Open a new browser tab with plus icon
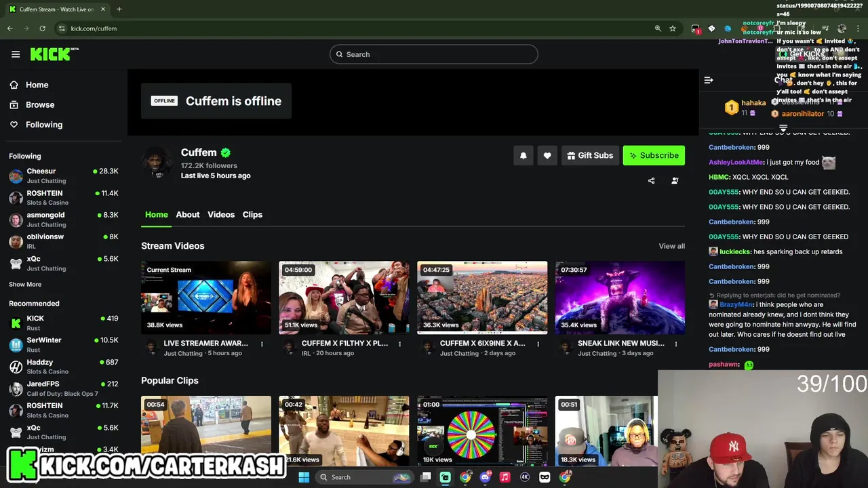The image size is (868, 488). [119, 9]
